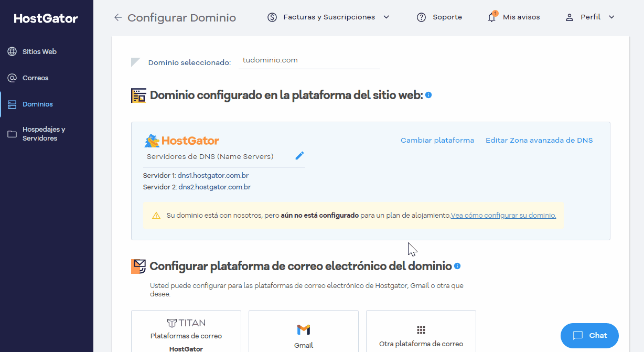644x352 pixels.
Task: Click the chat bubble icon in Chat button
Action: point(578,336)
